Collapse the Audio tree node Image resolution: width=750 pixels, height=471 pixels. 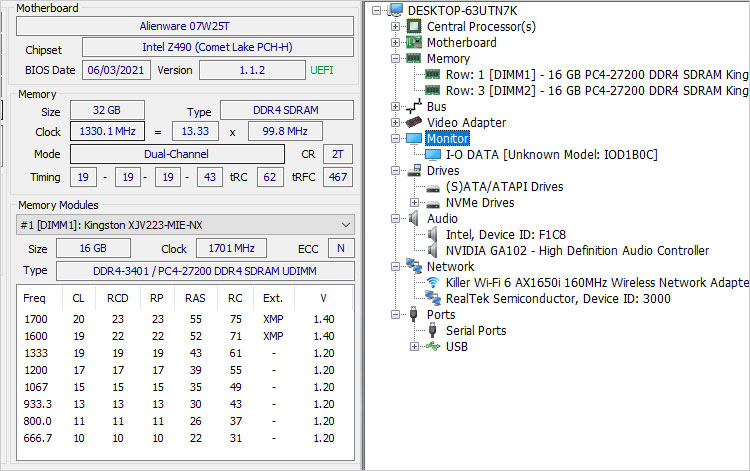click(x=395, y=219)
